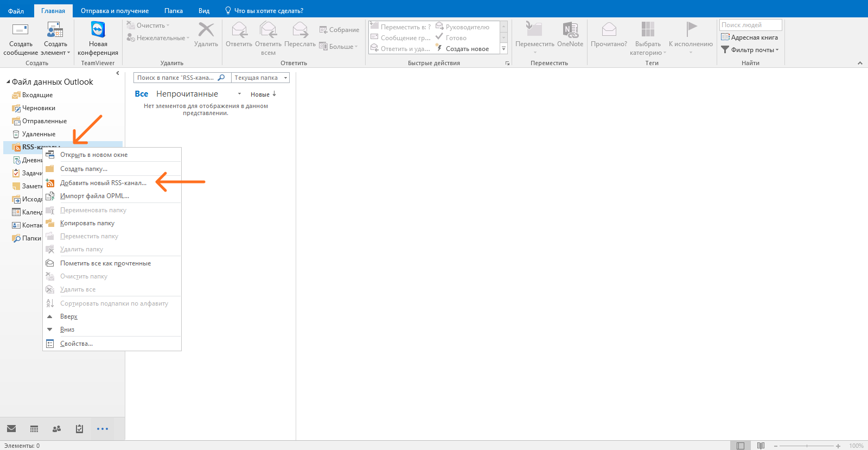Click the zoom in plus button
868x450 pixels.
pyautogui.click(x=838, y=446)
